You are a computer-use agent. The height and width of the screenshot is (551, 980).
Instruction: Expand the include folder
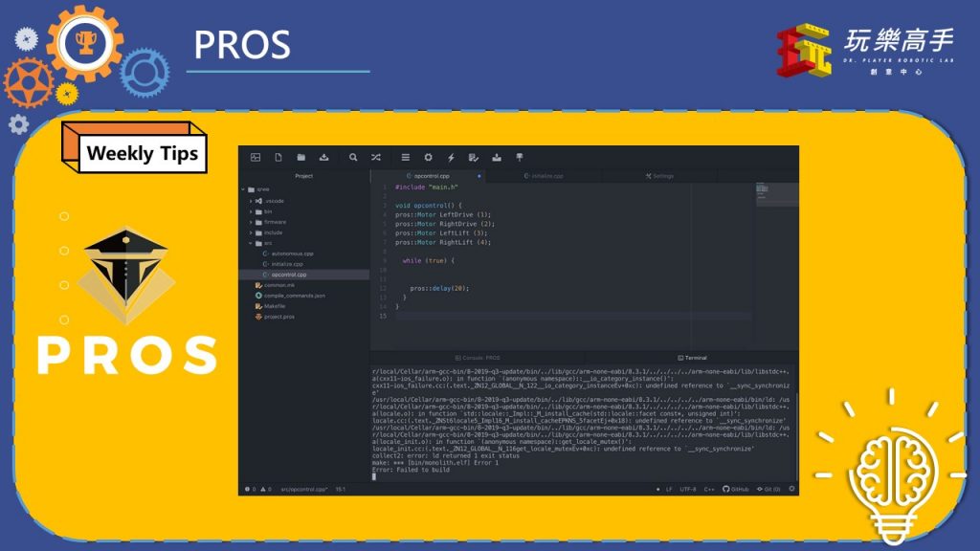pyautogui.click(x=251, y=233)
